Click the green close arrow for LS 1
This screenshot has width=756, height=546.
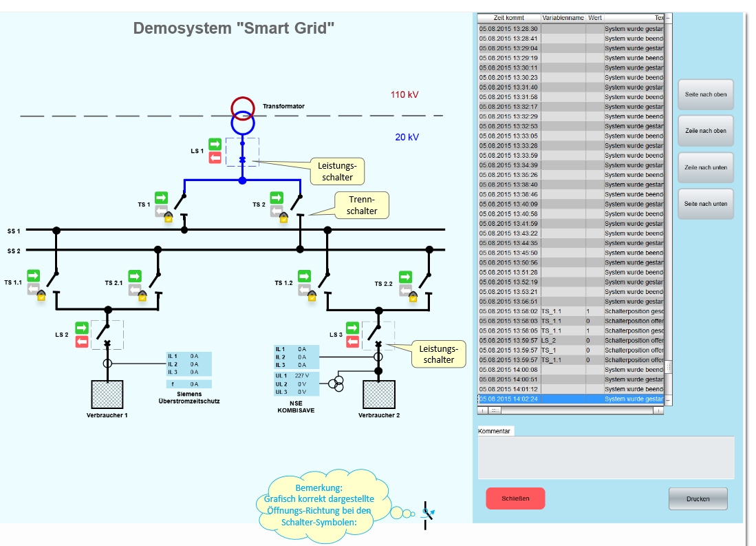coord(215,144)
